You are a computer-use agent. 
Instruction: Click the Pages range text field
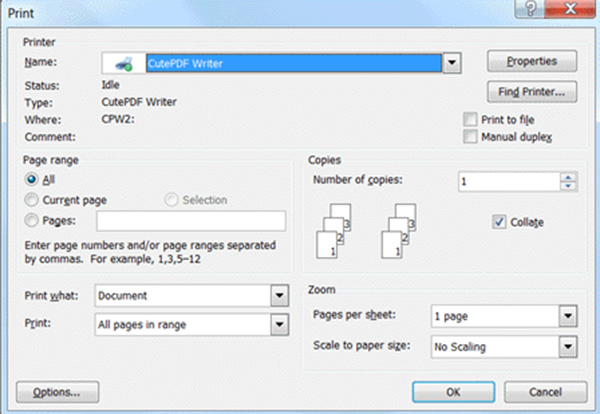191,221
